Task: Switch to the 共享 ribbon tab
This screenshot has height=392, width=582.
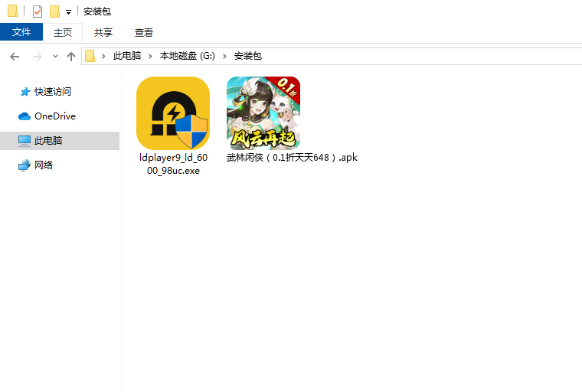Action: tap(103, 32)
